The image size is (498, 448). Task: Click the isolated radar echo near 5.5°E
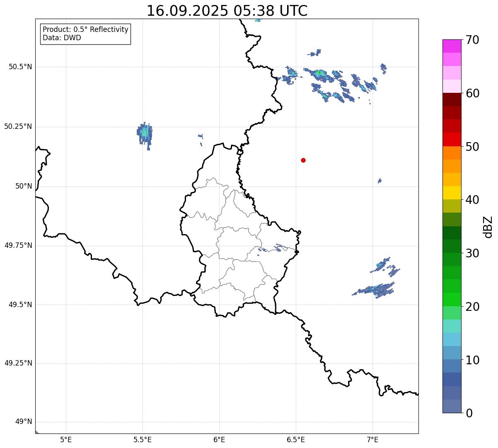point(145,135)
